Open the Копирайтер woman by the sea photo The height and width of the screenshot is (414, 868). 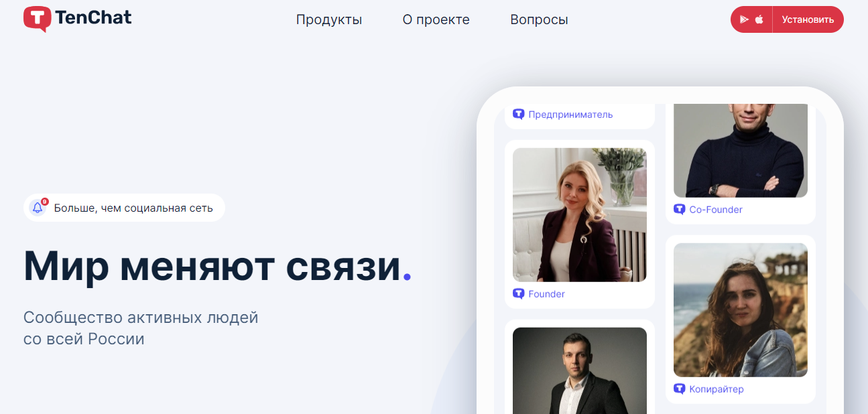pyautogui.click(x=741, y=310)
